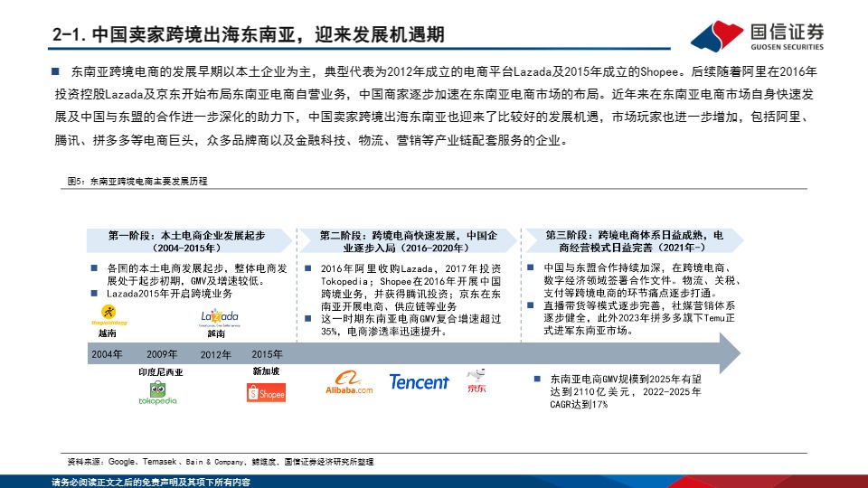Screen dimensions: 868x488
Task: Click the intro paragraph starting 东南亚跨境电商的发展早期
Action: click(435, 106)
